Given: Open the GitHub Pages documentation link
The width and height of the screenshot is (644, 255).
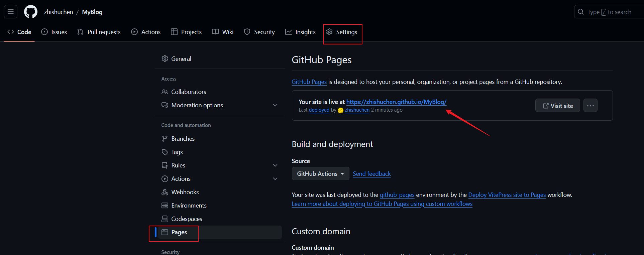Looking at the screenshot, I should pyautogui.click(x=309, y=82).
